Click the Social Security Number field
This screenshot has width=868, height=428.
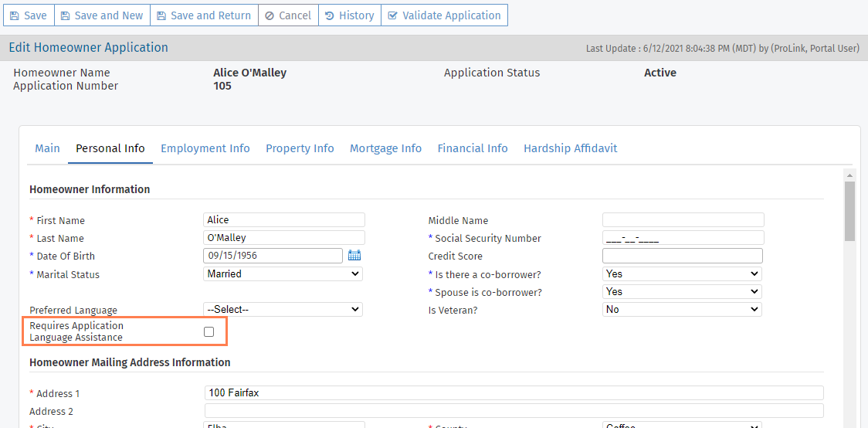(683, 238)
